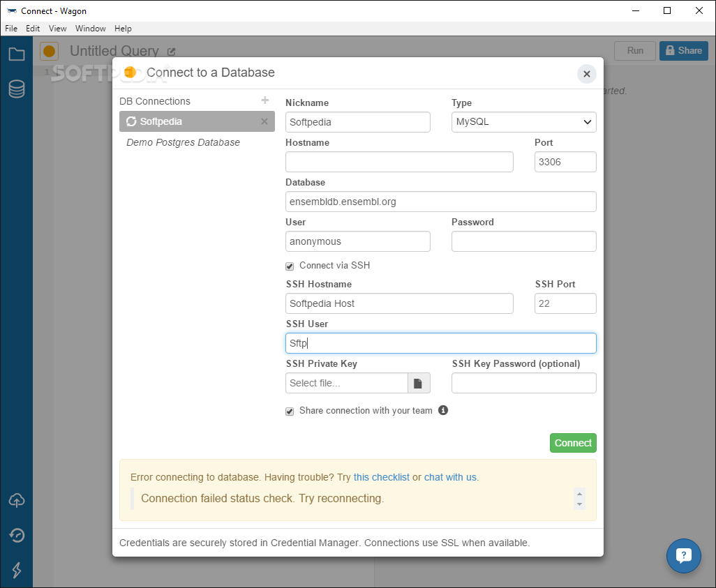716x588 pixels.
Task: Click the info icon beside Share connection
Action: tap(443, 410)
